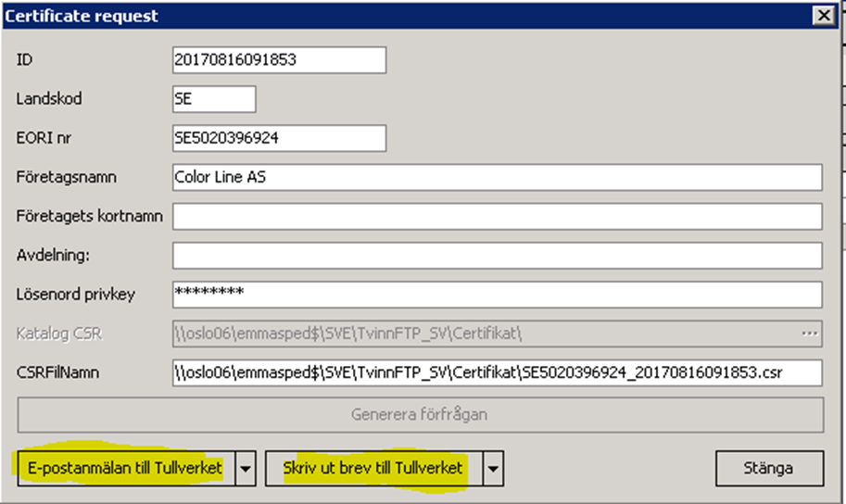
Task: Click the CSRFilNamn path field
Action: 498,372
